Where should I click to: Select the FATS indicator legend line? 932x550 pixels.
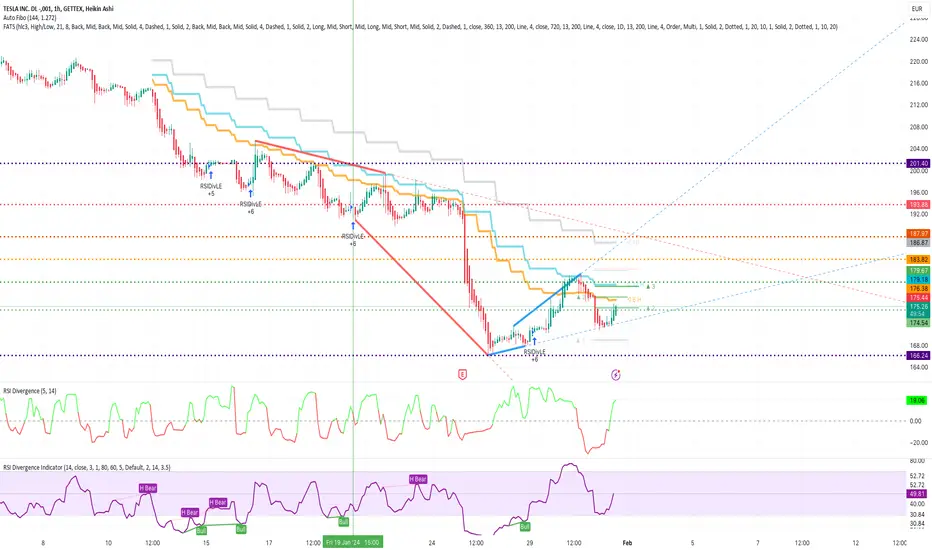420,27
